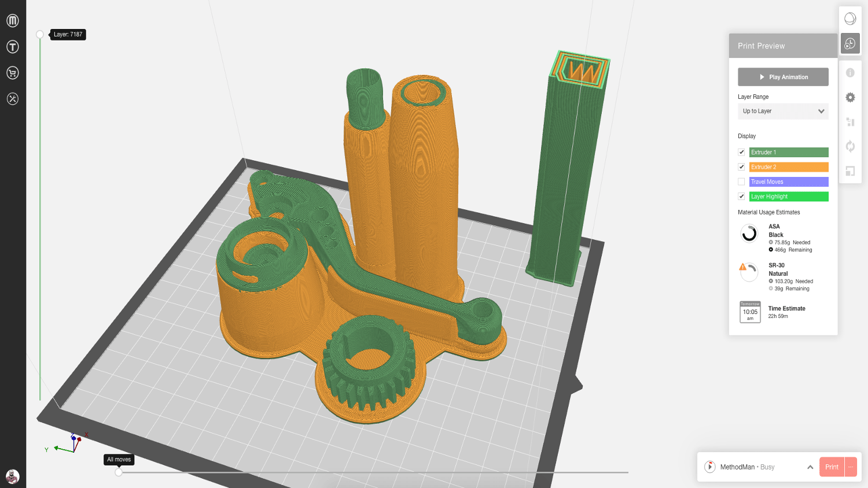Open the user profile avatar
Viewport: 868px width, 488px height.
point(13,475)
